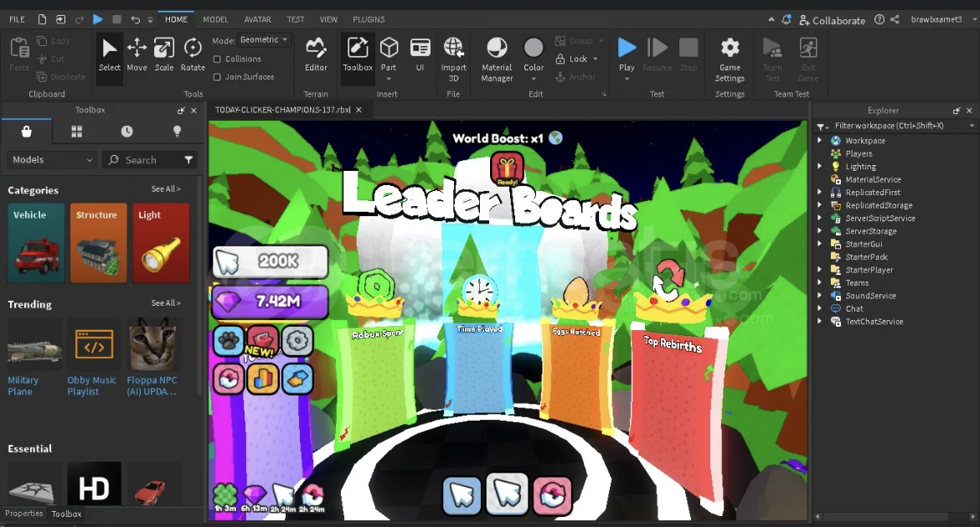Choose the Scale tool
This screenshot has width=980, height=527.
pyautogui.click(x=164, y=54)
